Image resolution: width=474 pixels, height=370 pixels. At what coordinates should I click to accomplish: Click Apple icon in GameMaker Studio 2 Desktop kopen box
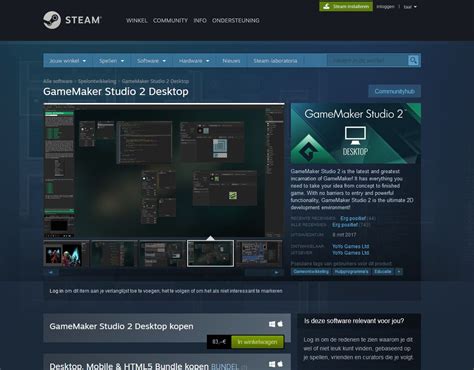(280, 324)
